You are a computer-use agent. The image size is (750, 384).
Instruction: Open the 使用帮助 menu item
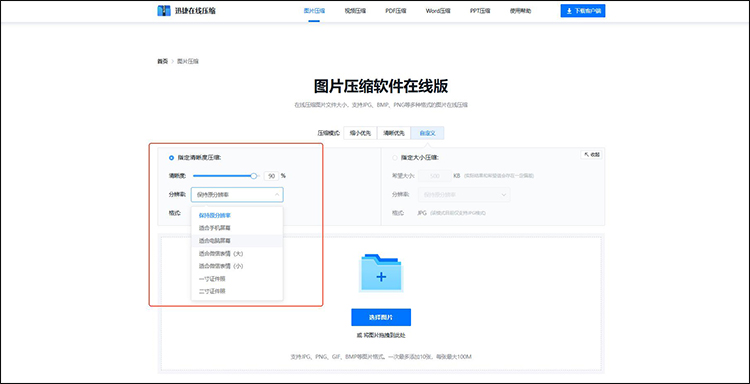(x=520, y=11)
